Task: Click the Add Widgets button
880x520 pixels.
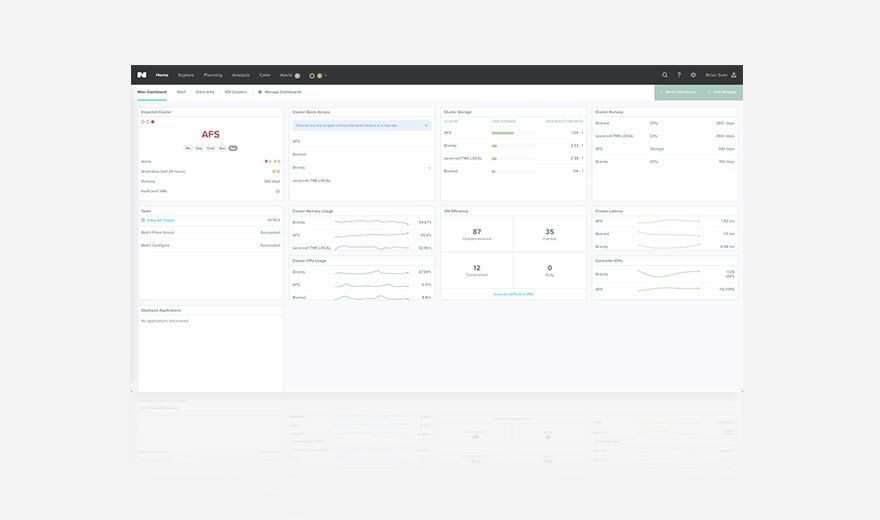Action: pyautogui.click(x=721, y=92)
